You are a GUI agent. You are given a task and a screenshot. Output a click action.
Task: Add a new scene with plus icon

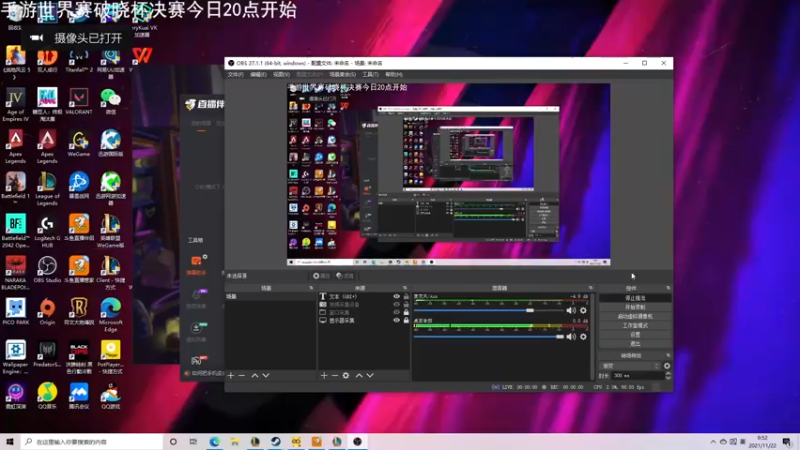[231, 376]
